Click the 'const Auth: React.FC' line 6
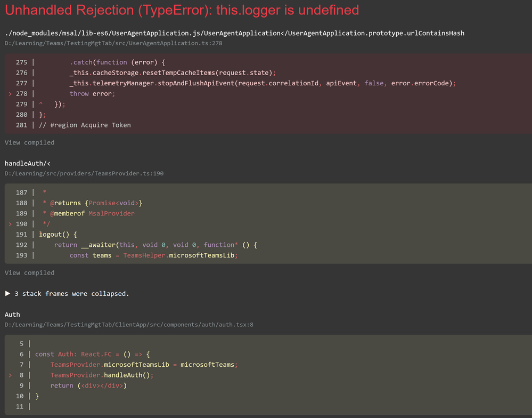This screenshot has width=532, height=418. (93, 354)
